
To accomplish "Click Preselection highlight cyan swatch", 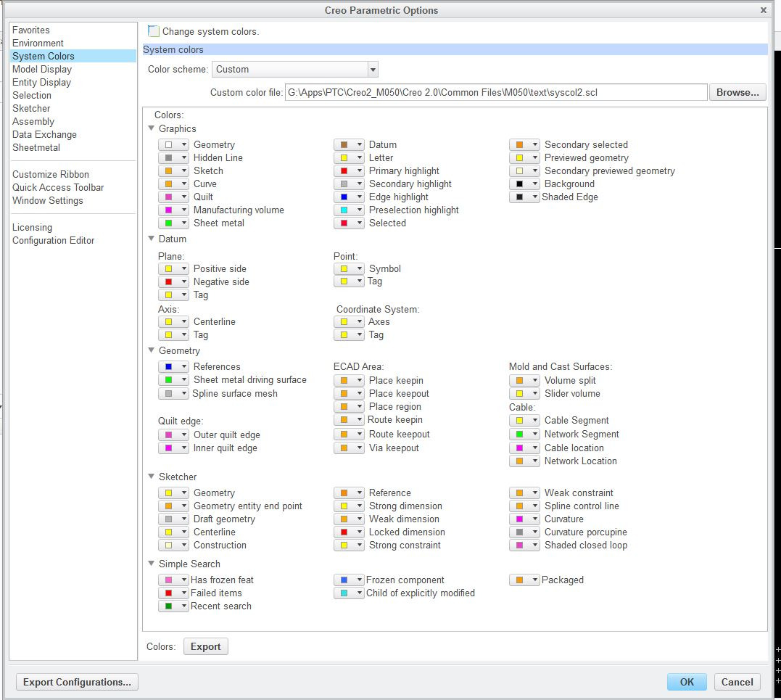I will 344,210.
